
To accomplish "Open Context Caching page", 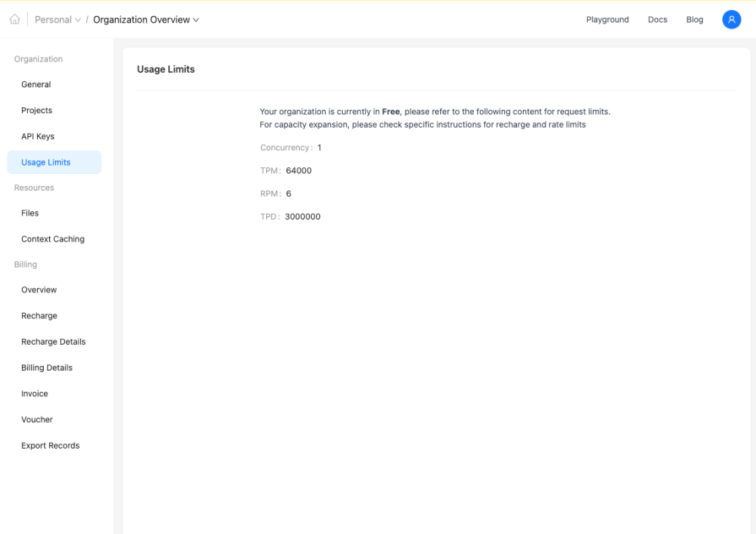I will tap(54, 239).
